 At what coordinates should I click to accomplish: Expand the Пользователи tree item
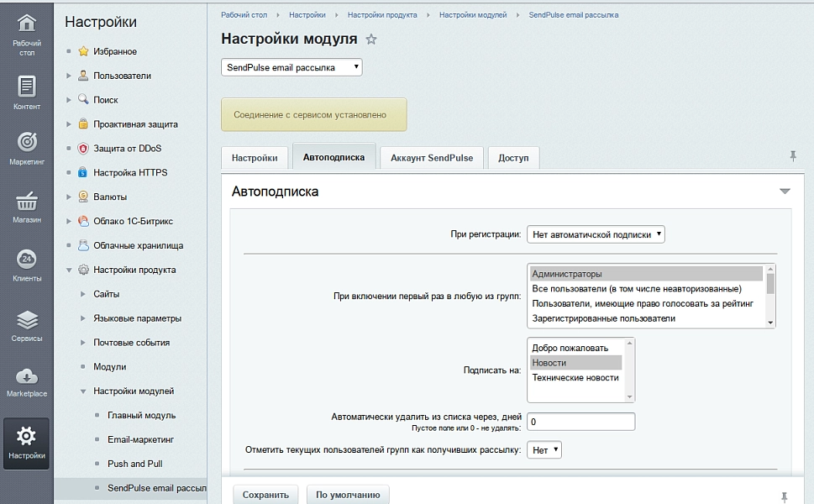point(69,76)
